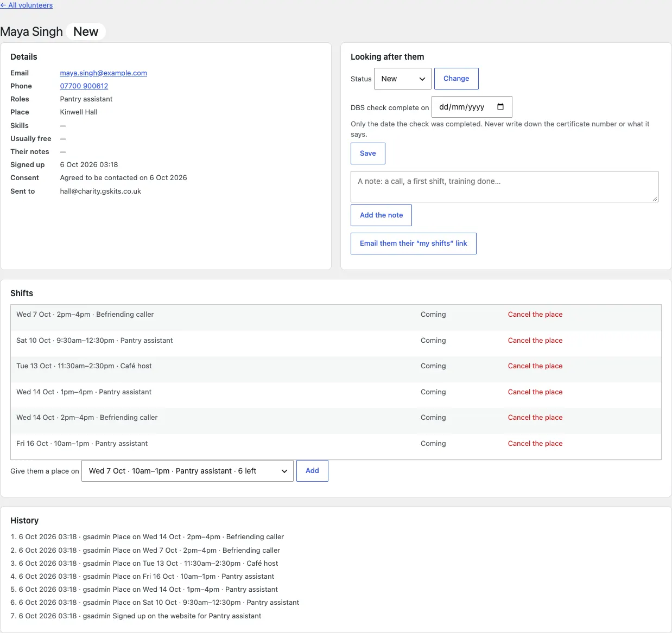
Task: Click the New status badge beside name
Action: point(86,31)
